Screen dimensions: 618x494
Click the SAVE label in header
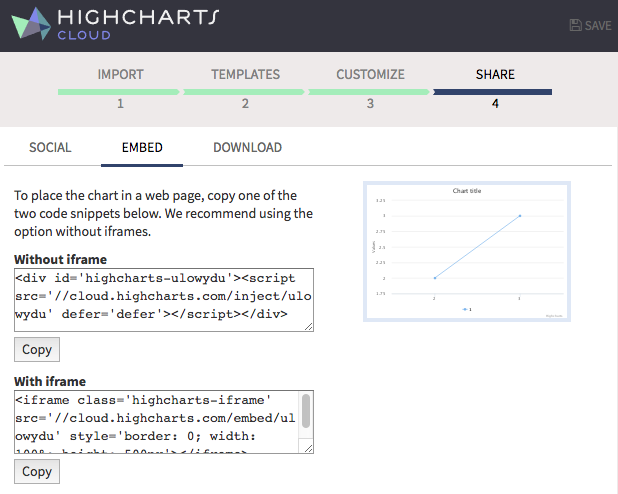coord(598,26)
